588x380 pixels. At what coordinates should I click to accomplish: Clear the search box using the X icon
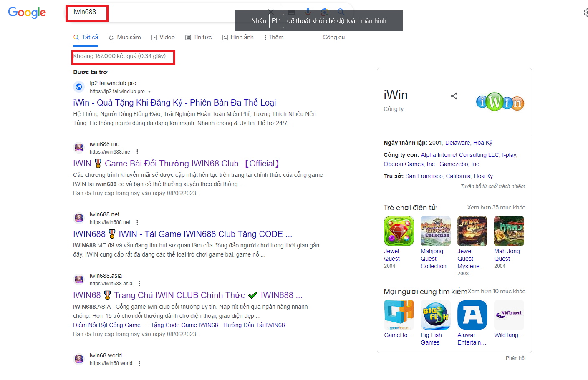(x=270, y=13)
